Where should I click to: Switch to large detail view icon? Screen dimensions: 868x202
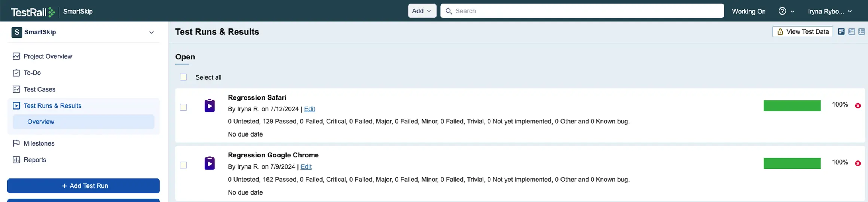841,32
